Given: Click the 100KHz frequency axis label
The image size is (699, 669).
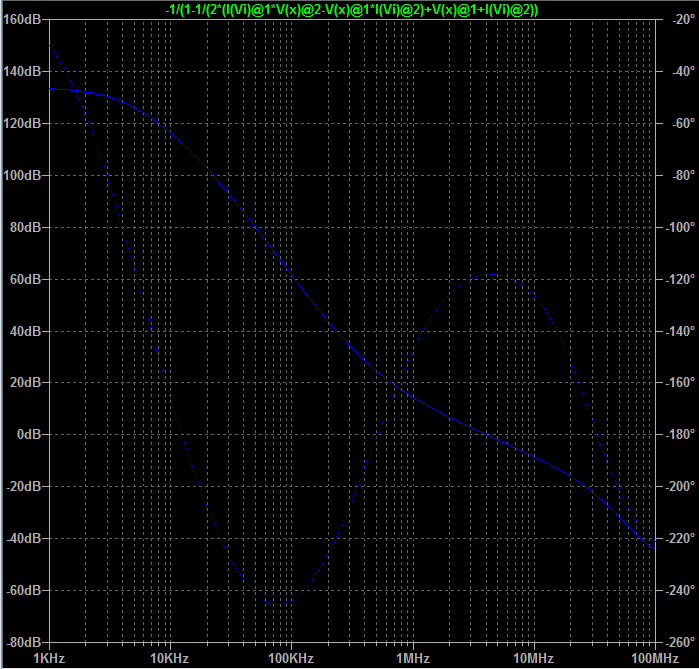Looking at the screenshot, I should [x=291, y=658].
